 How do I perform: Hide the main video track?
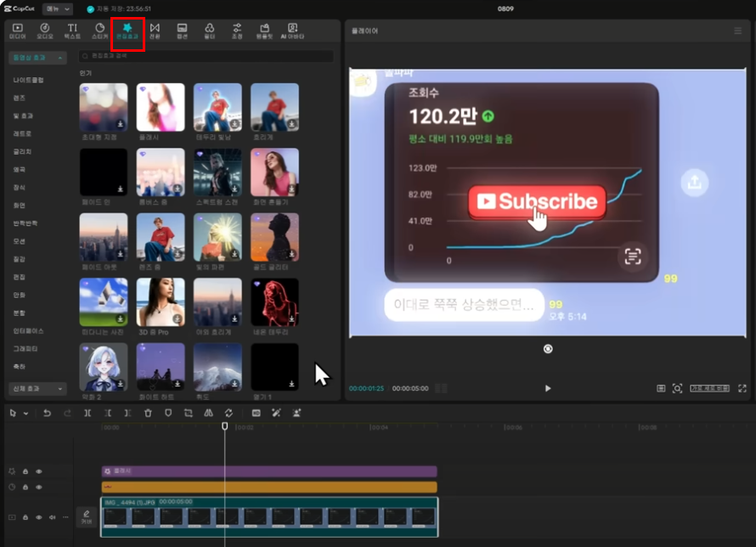pyautogui.click(x=39, y=517)
